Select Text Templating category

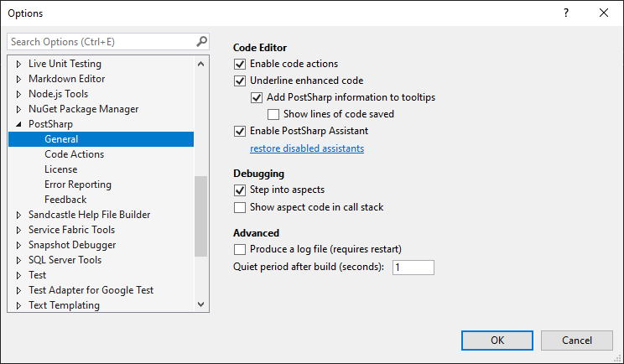[x=64, y=305]
